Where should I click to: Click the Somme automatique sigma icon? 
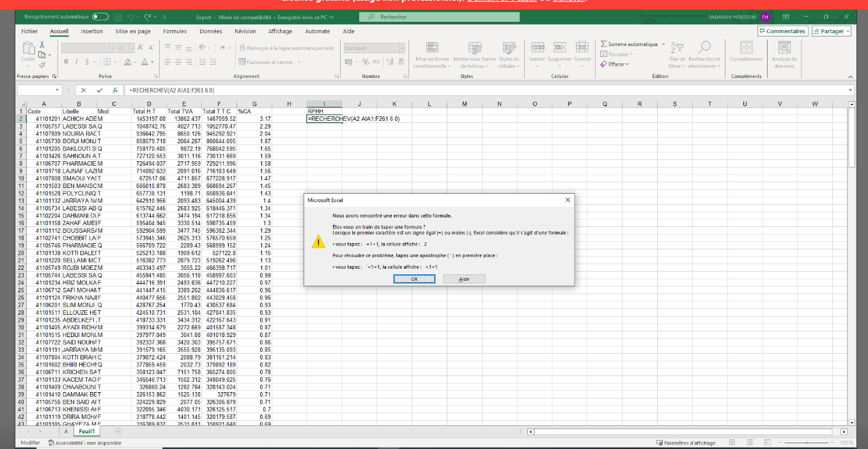pyautogui.click(x=604, y=44)
